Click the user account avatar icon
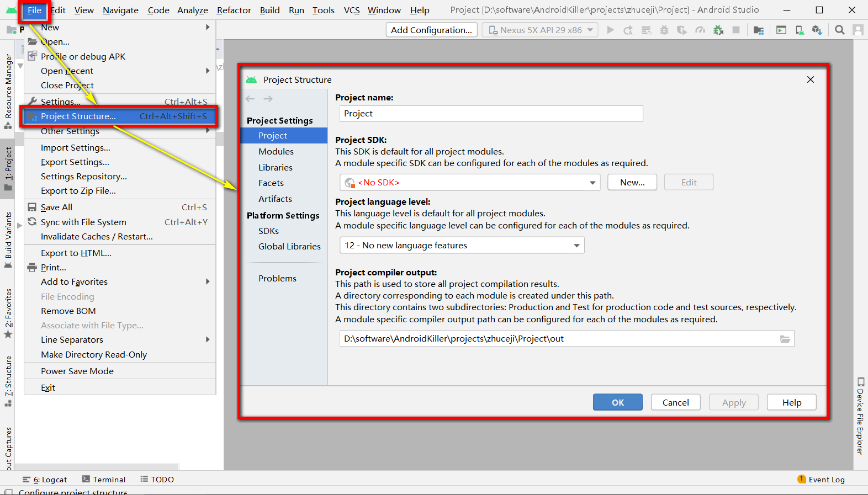The width and height of the screenshot is (868, 495). [x=858, y=30]
